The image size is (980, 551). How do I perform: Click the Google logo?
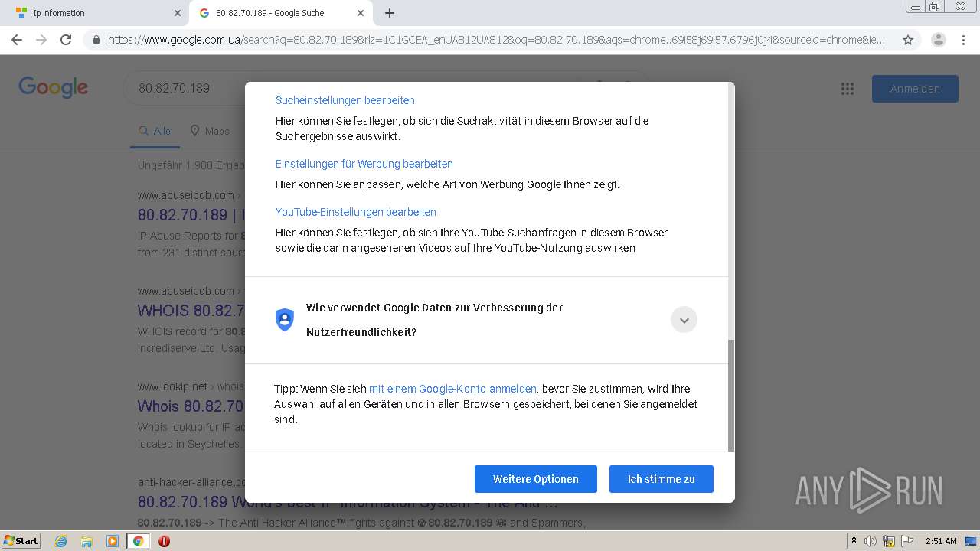(53, 87)
